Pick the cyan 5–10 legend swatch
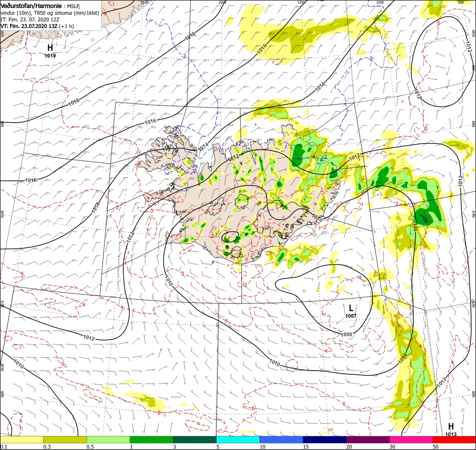 point(238,440)
